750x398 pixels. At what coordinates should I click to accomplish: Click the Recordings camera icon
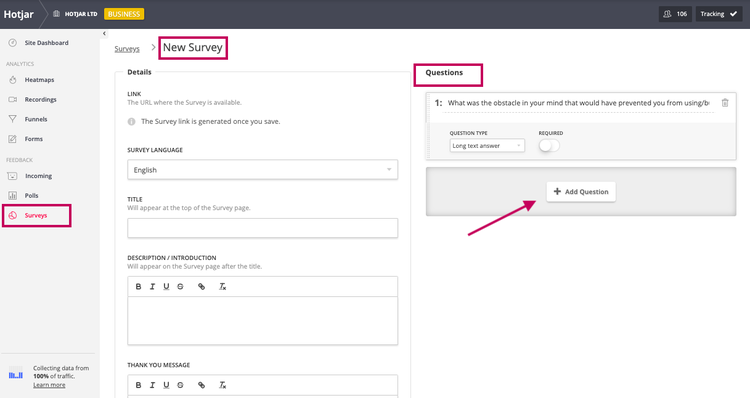point(13,100)
